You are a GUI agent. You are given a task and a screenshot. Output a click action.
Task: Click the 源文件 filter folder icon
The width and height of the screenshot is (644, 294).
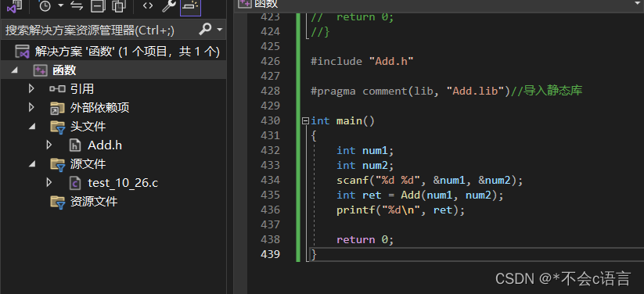[x=57, y=165]
